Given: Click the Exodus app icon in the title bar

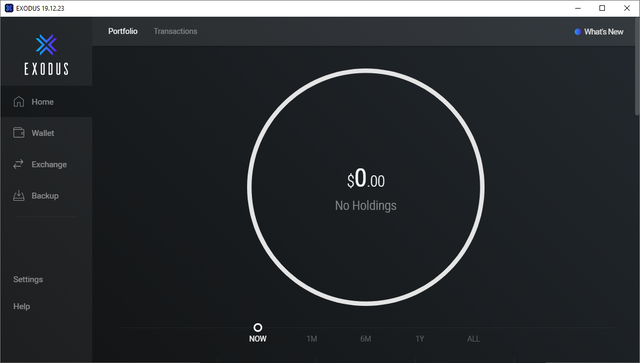Looking at the screenshot, I should [x=9, y=8].
